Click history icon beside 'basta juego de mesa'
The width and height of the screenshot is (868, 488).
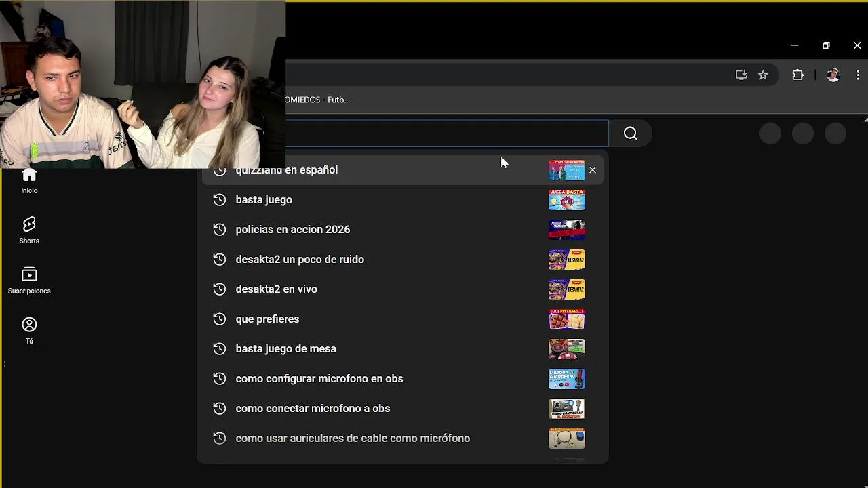tap(219, 348)
